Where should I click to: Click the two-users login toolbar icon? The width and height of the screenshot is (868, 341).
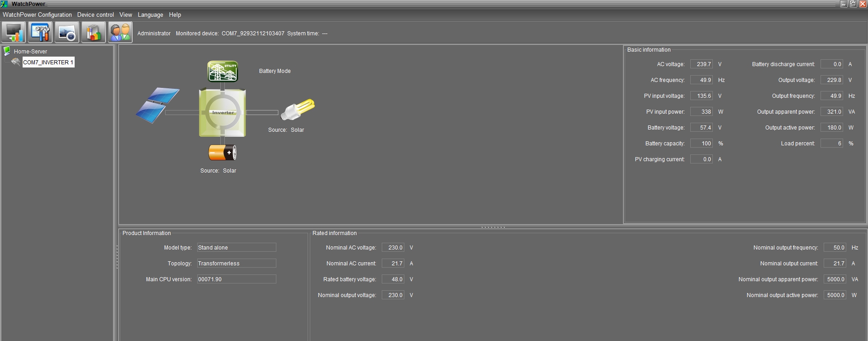pyautogui.click(x=120, y=33)
